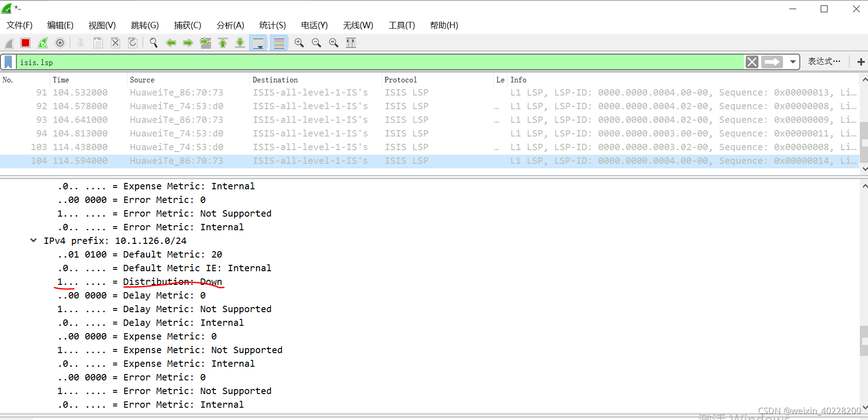Select packet 103 at time 114.438000
868x420 pixels.
click(430, 147)
